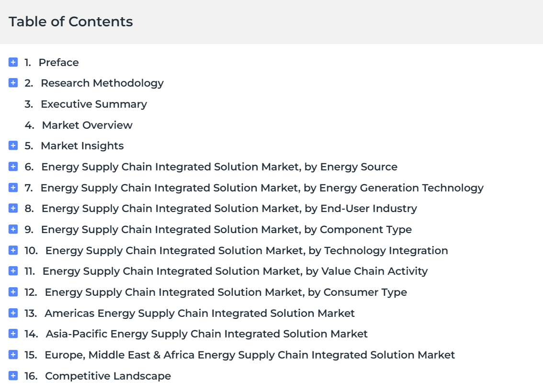Screen dimensions: 543x392
Task: Expand the Preface section plus icon
Action: [13, 62]
